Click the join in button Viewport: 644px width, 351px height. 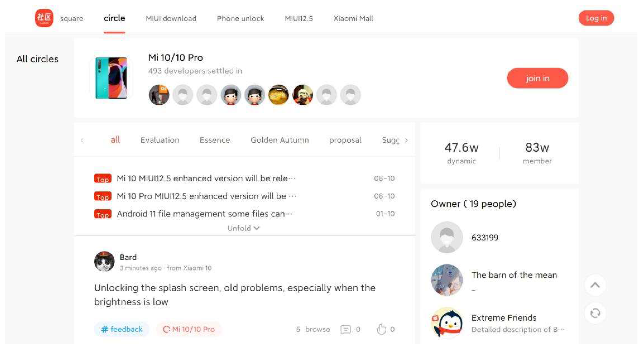(537, 78)
